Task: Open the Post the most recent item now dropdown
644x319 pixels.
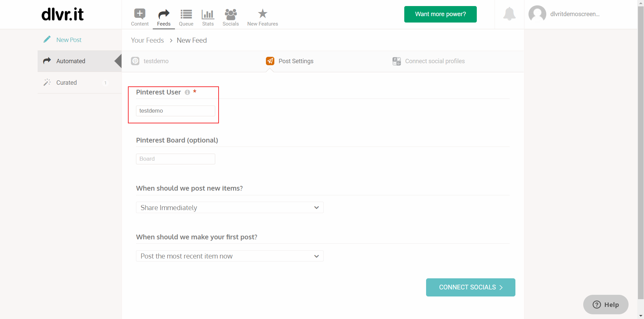Action: tap(230, 256)
